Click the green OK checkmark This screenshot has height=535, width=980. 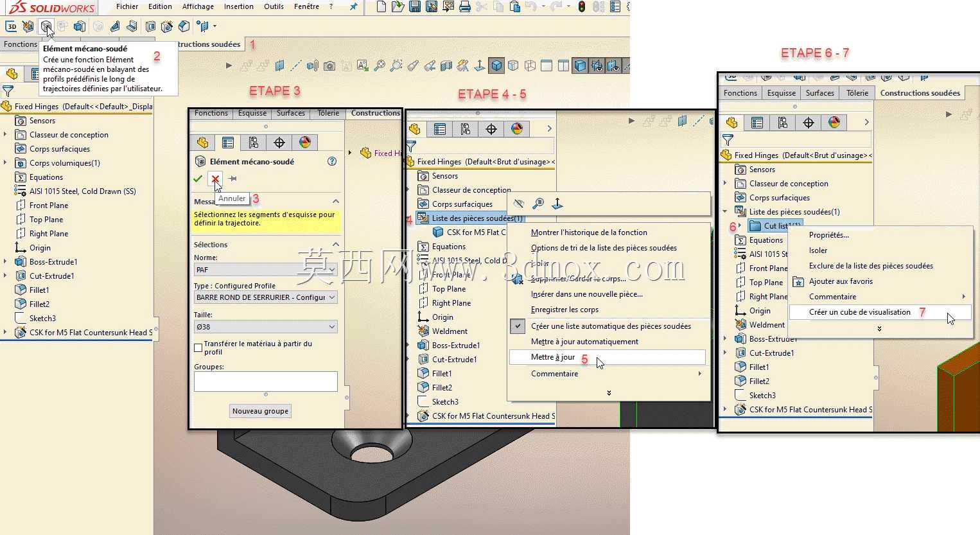pos(198,179)
